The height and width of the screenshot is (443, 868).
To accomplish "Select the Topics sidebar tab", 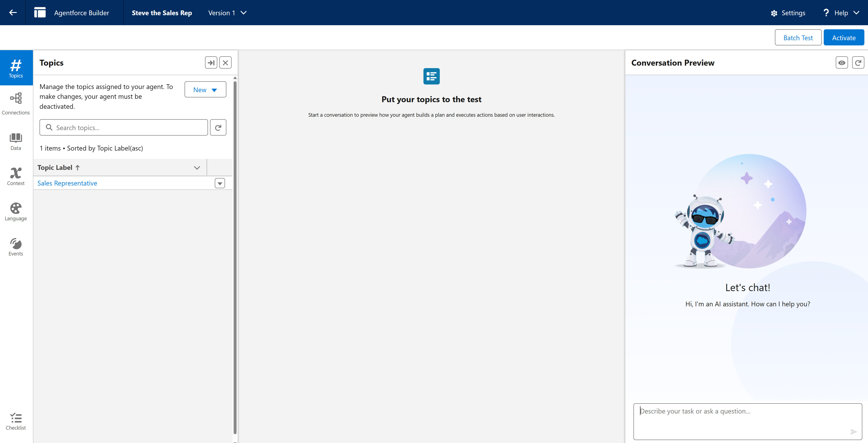I will 16,68.
